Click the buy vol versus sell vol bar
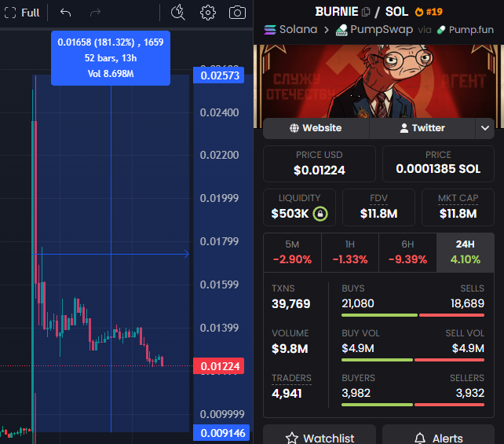 pyautogui.click(x=413, y=360)
